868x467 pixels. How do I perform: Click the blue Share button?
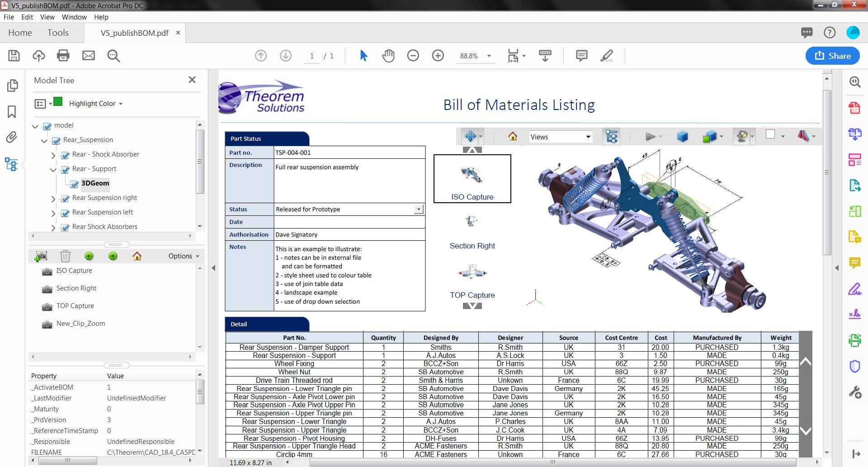point(832,56)
